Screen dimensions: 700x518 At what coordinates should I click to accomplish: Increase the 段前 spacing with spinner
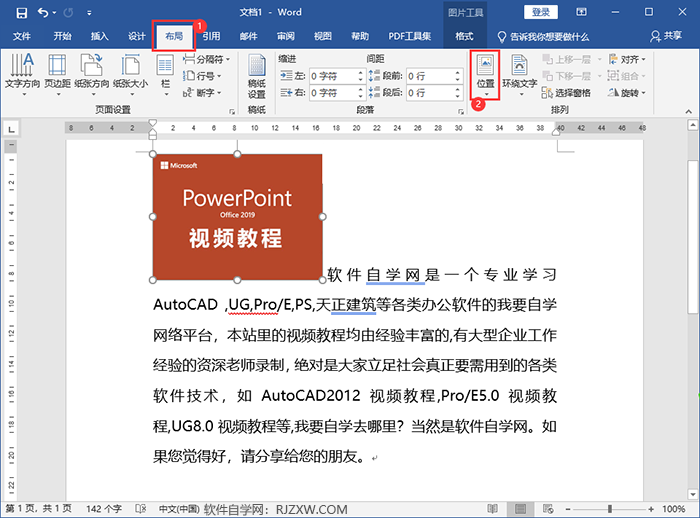(x=457, y=72)
